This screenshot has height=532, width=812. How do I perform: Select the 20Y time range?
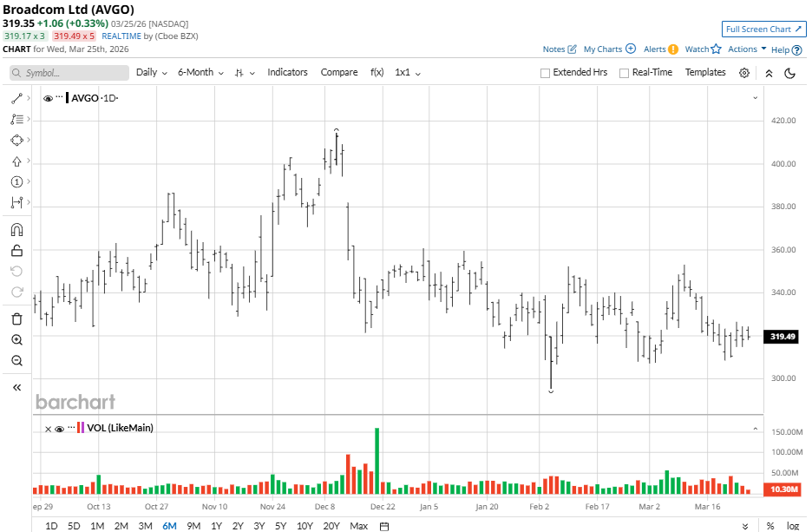[331, 526]
